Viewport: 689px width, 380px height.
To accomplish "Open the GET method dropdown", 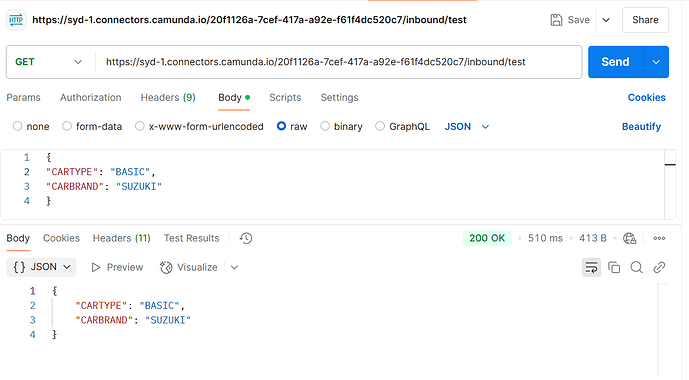I will point(48,62).
